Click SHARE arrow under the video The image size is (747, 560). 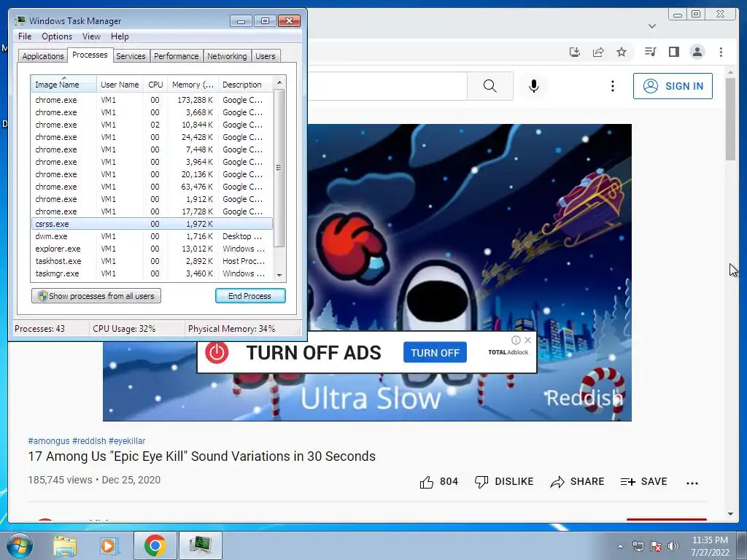(577, 482)
